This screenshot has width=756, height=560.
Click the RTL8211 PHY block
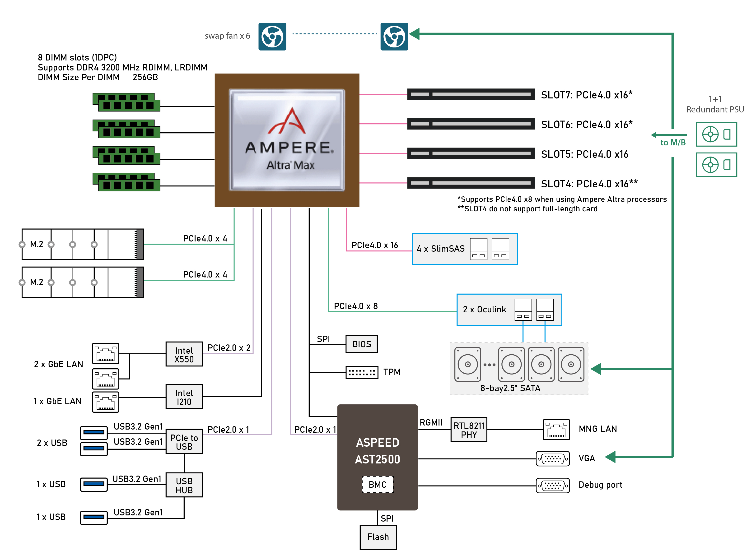coord(469,430)
